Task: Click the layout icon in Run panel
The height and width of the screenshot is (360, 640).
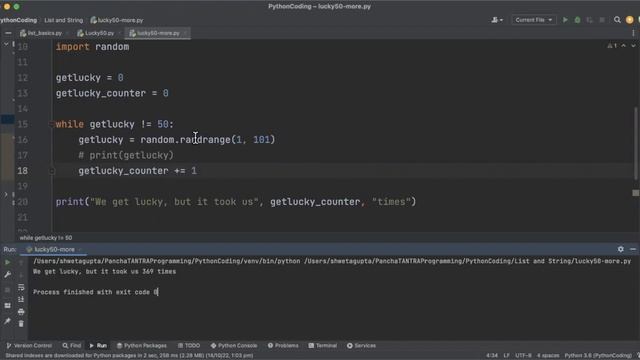Action: pos(7,306)
